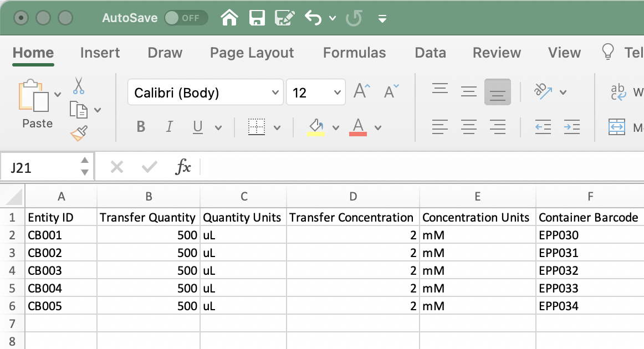Expand fill color palette arrow
Screen dimensions: 644x349
(x=336, y=128)
